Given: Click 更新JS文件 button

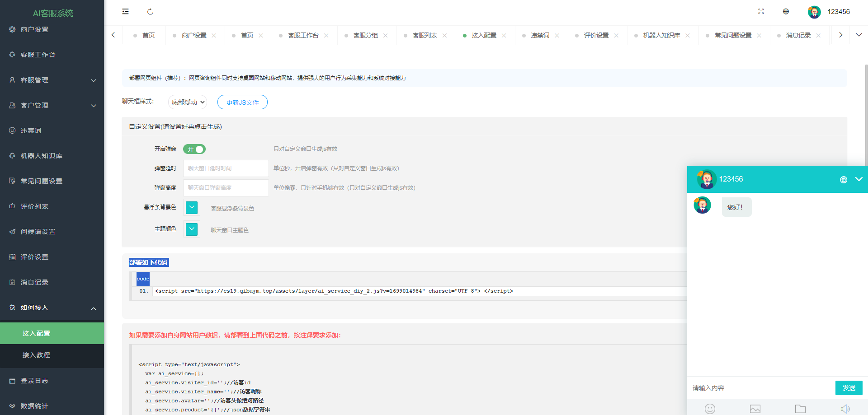Looking at the screenshot, I should click(242, 102).
